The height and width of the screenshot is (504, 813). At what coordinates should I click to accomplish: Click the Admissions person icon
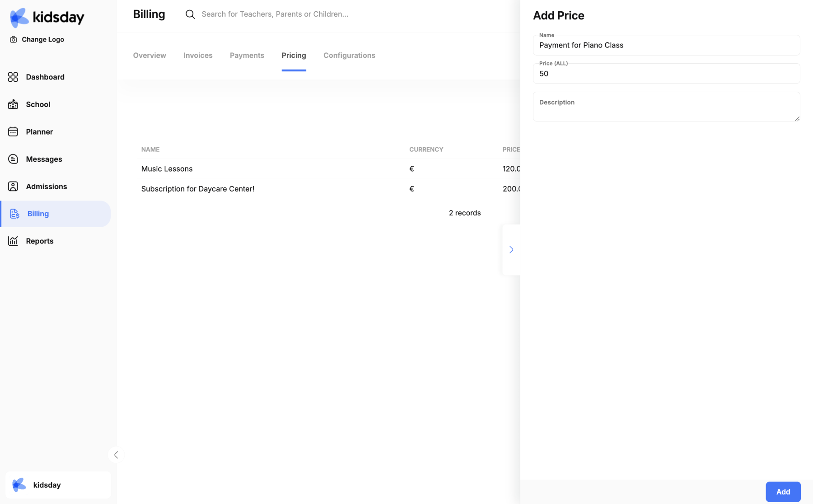13,187
